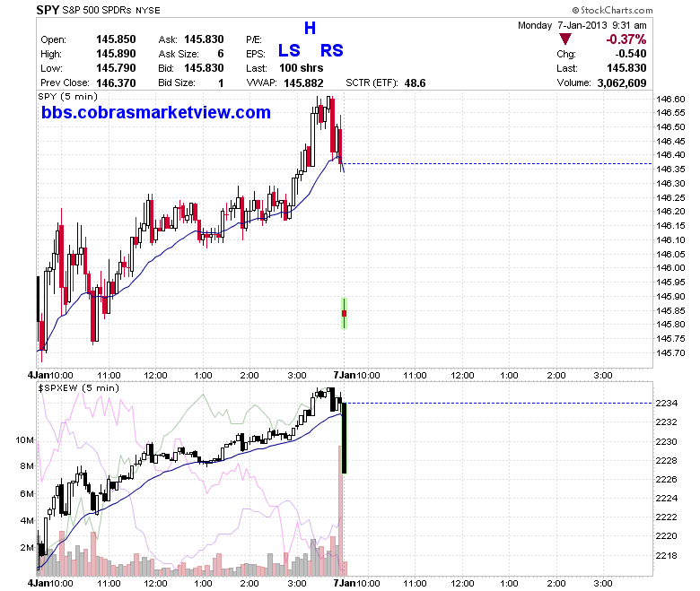Click the Last value 100 shrs
Screen dimensions: 700x591
click(301, 68)
